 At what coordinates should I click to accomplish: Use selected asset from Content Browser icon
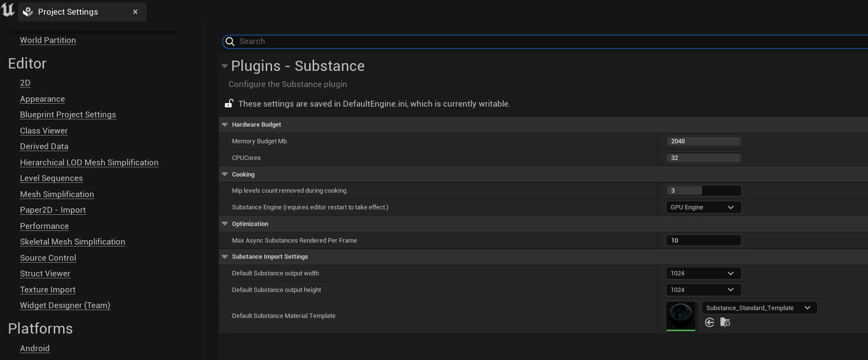(x=710, y=322)
